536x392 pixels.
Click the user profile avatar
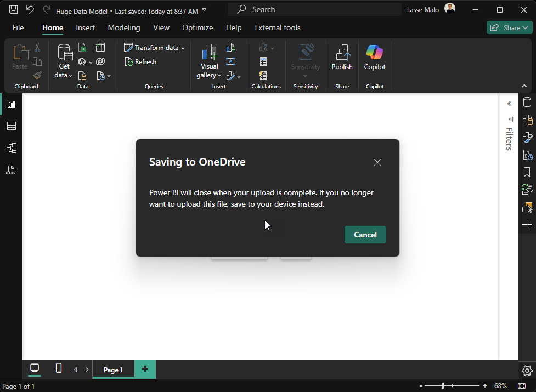tap(450, 8)
